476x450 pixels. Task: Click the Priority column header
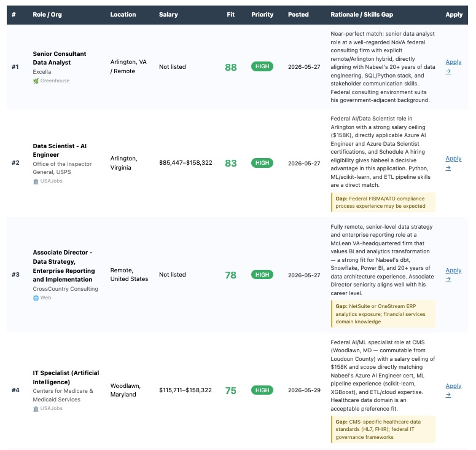pos(262,15)
